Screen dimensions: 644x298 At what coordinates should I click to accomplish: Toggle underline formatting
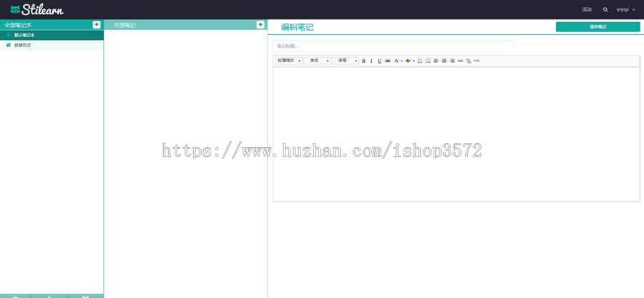click(379, 61)
